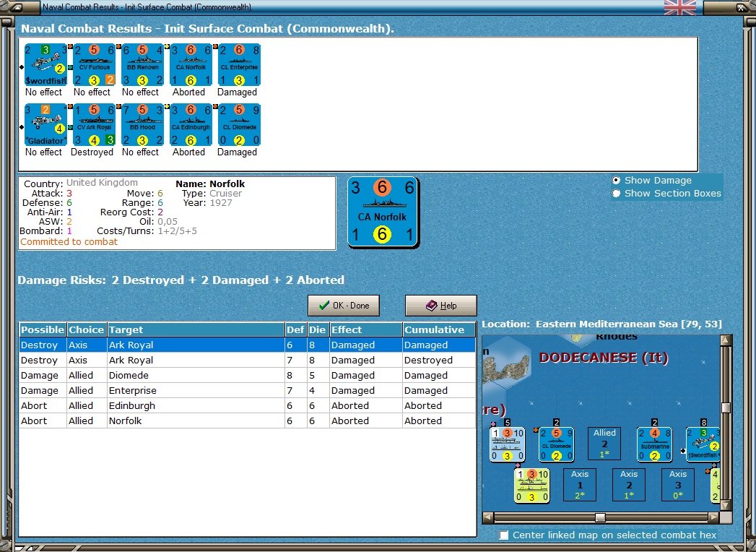756x552 pixels.
Task: Click the 'Name: Norfolk' label in unit details
Action: pyautogui.click(x=210, y=184)
